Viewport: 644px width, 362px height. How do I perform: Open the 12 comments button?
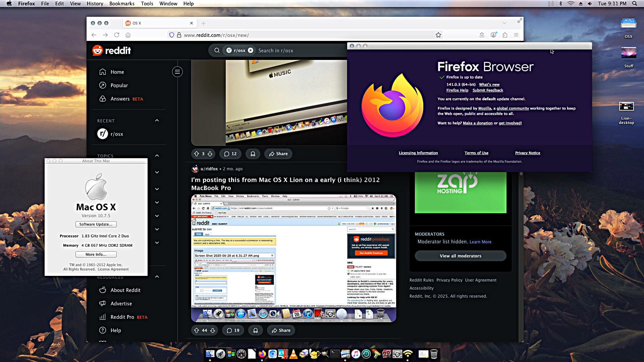point(230,154)
